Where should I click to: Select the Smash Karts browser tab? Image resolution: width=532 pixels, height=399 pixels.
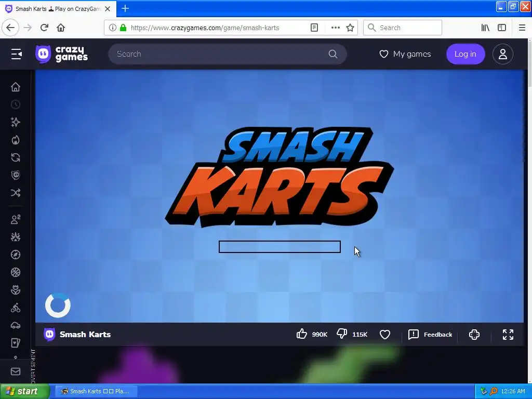pyautogui.click(x=58, y=9)
